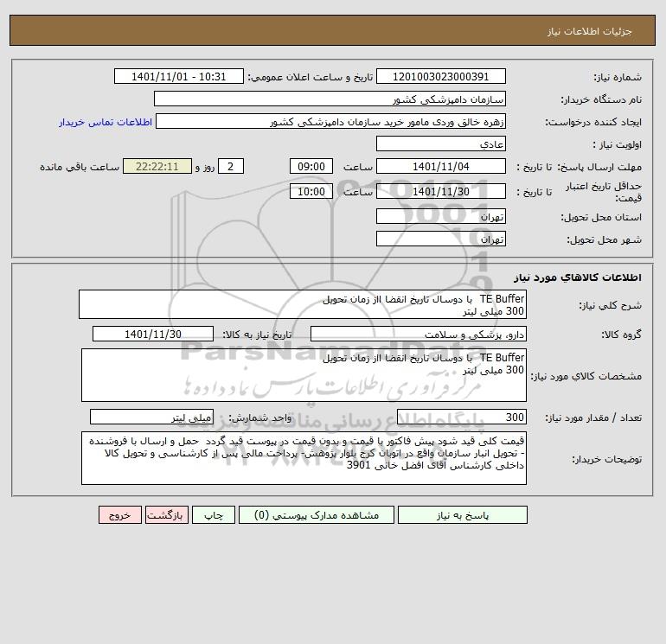Click the label 'مهلت ارسال پاسخ: تا تاریخ :'
This screenshot has height=644, width=666.
coord(579,167)
